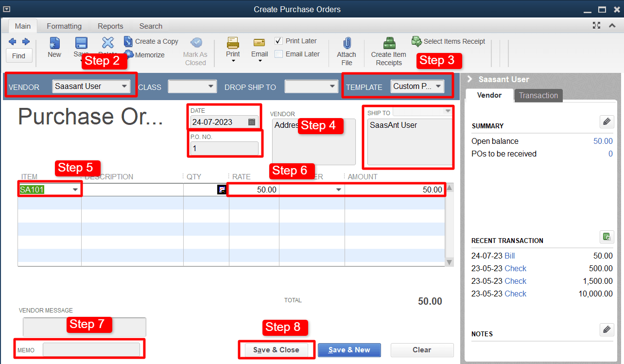624x364 pixels.
Task: Click the POs to be received 0 link
Action: pos(610,154)
